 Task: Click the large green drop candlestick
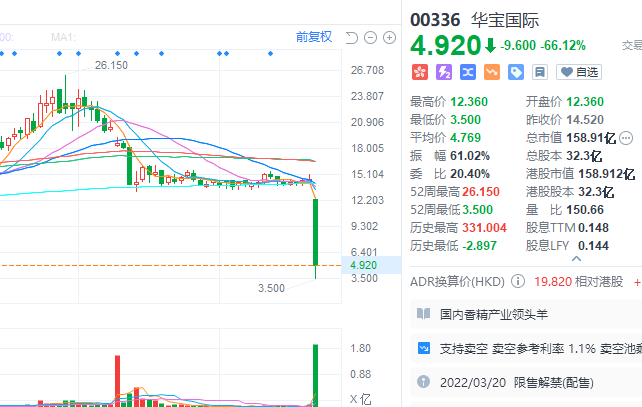click(316, 232)
